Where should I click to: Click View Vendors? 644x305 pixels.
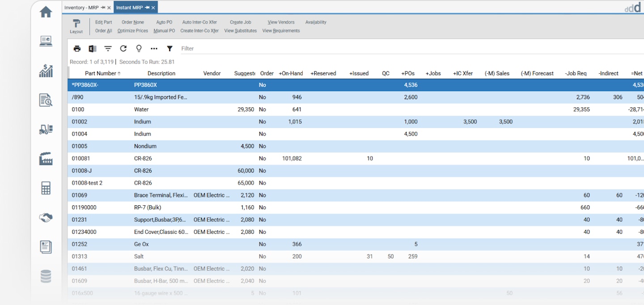(x=281, y=22)
